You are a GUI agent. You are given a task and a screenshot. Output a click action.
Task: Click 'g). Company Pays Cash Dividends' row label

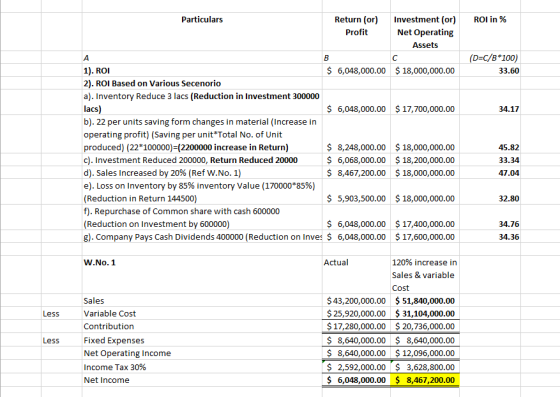point(202,237)
